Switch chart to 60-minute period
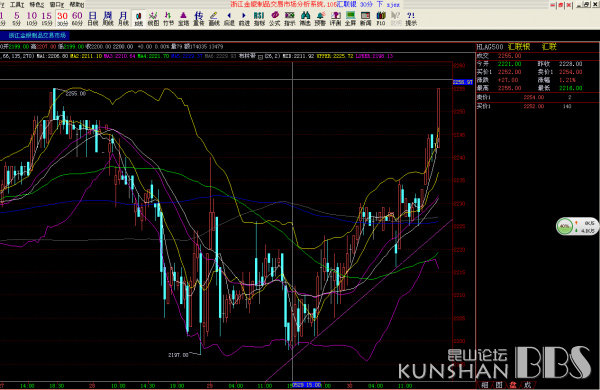This screenshot has height=390, width=600. [77, 18]
